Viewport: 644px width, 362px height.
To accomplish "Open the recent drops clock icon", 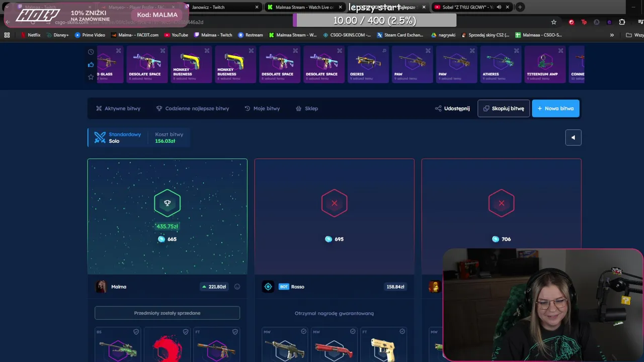I will point(91,52).
